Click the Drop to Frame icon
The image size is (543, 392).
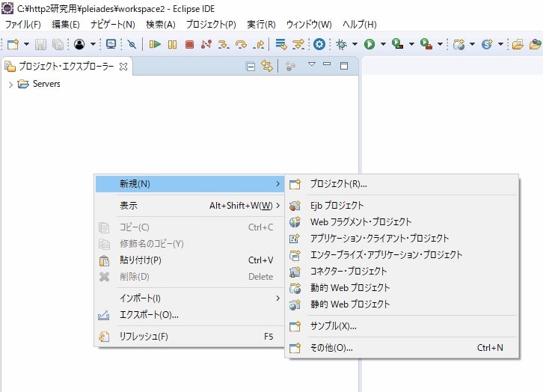(281, 44)
